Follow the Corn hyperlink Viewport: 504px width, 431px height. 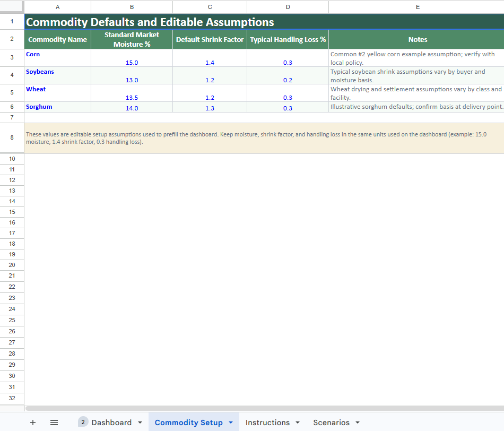click(33, 54)
